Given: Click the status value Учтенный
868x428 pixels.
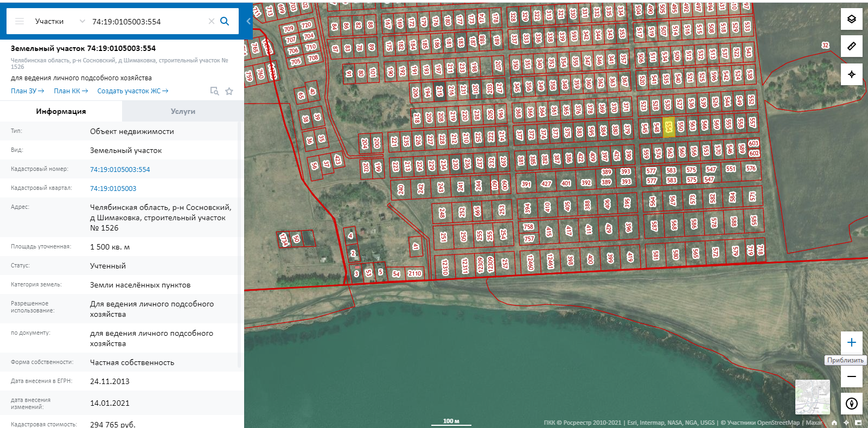Looking at the screenshot, I should pyautogui.click(x=108, y=266).
